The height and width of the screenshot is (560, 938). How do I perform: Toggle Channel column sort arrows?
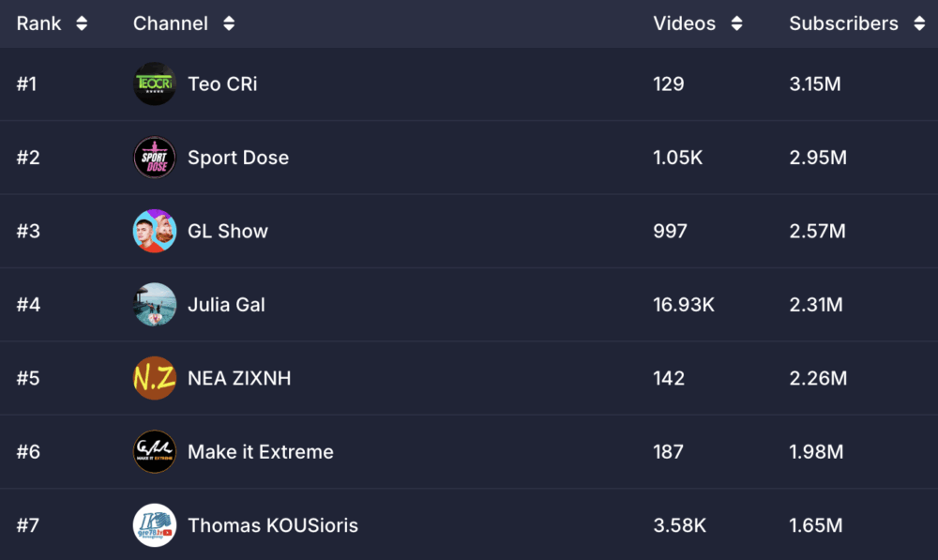tap(229, 23)
